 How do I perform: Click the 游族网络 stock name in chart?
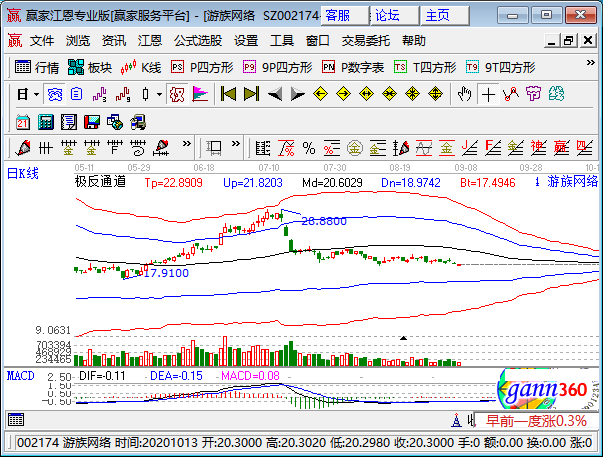pyautogui.click(x=572, y=182)
